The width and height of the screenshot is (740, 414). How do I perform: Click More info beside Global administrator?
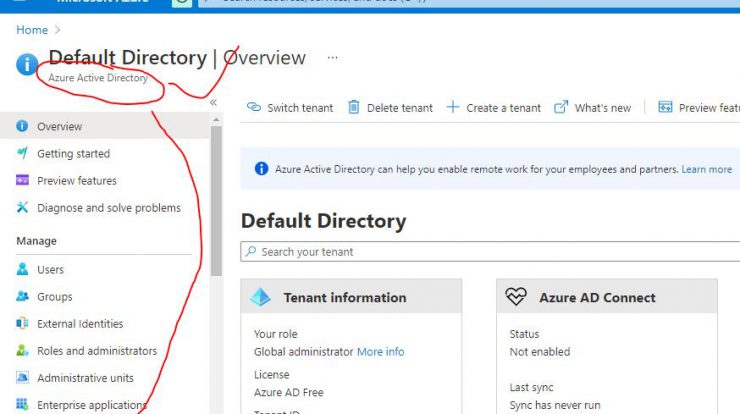380,352
